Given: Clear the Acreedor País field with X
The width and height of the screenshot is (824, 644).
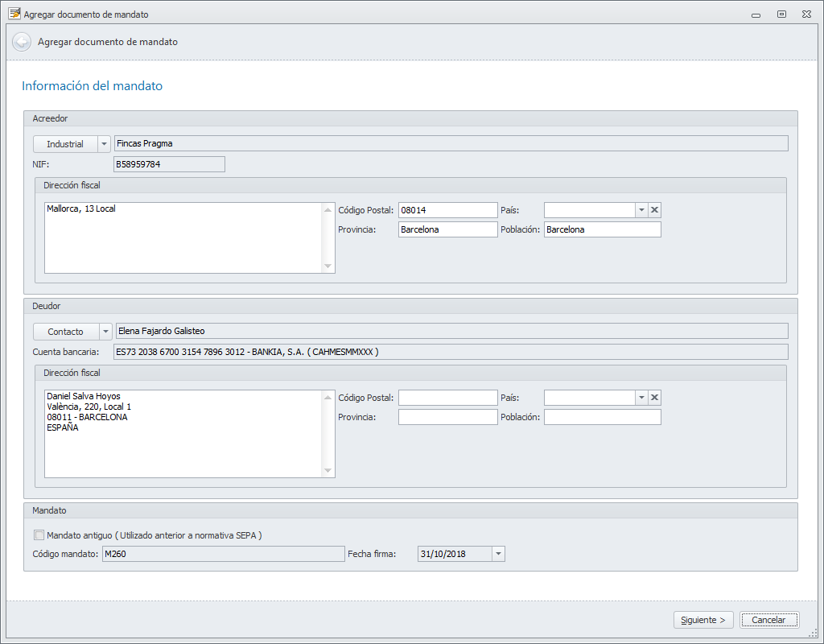Looking at the screenshot, I should tap(655, 210).
